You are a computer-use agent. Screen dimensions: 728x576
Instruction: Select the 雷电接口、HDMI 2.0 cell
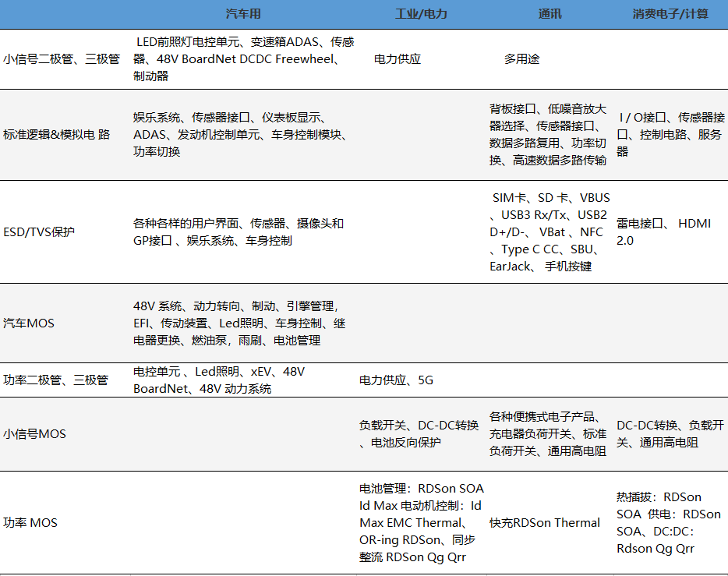pos(664,232)
